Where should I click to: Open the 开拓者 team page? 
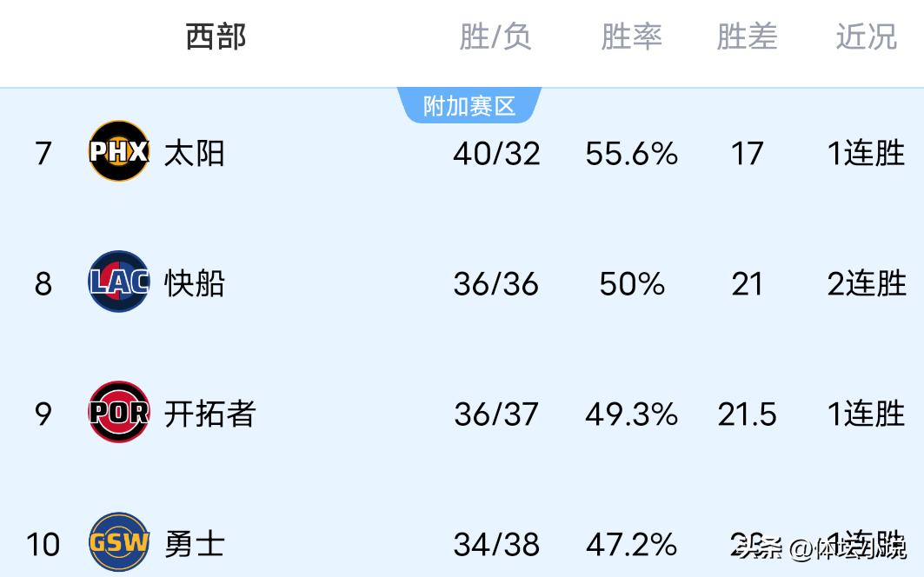(209, 414)
